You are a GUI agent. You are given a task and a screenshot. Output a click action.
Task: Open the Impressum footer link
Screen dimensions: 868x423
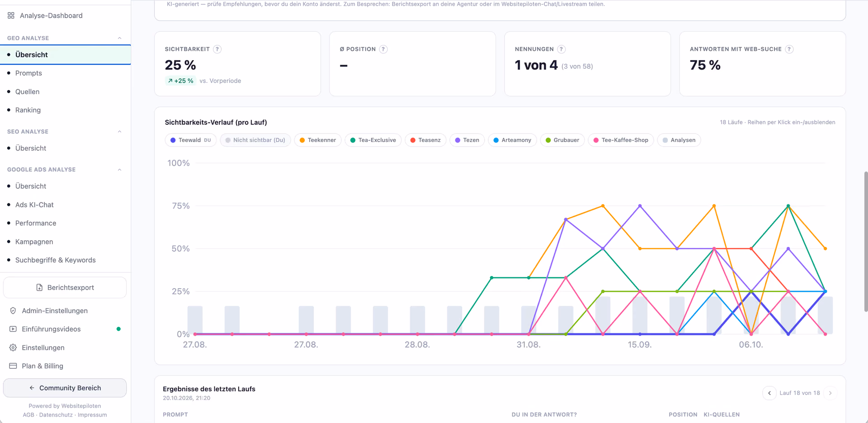(92, 415)
